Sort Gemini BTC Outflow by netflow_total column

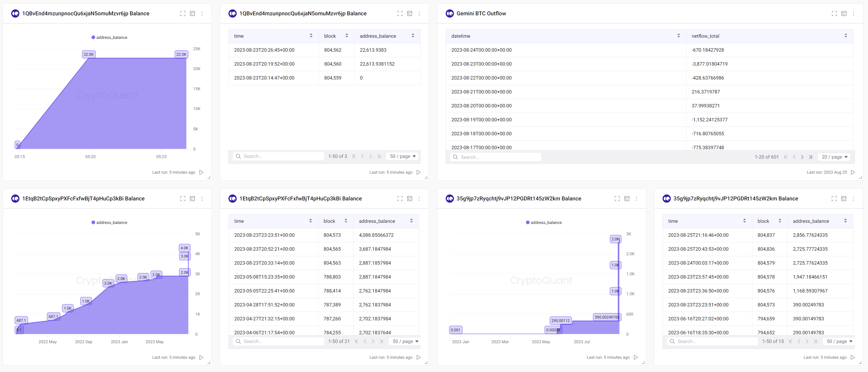point(846,36)
